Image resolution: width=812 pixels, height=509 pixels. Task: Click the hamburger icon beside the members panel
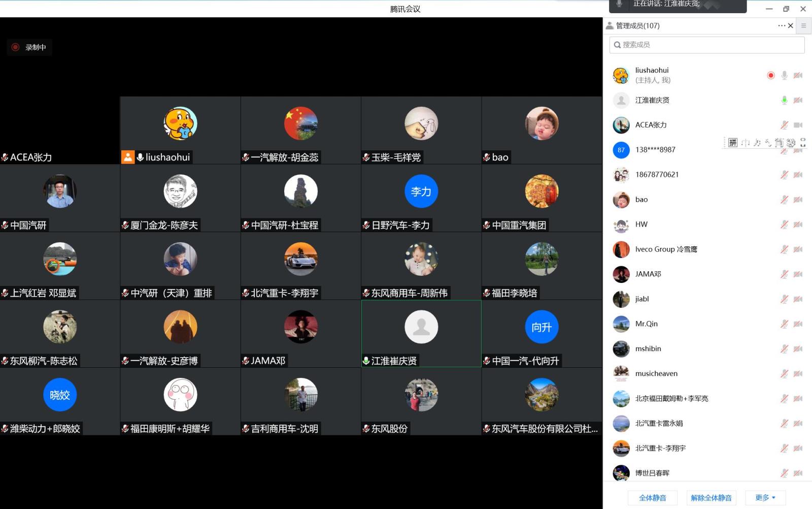coord(803,25)
